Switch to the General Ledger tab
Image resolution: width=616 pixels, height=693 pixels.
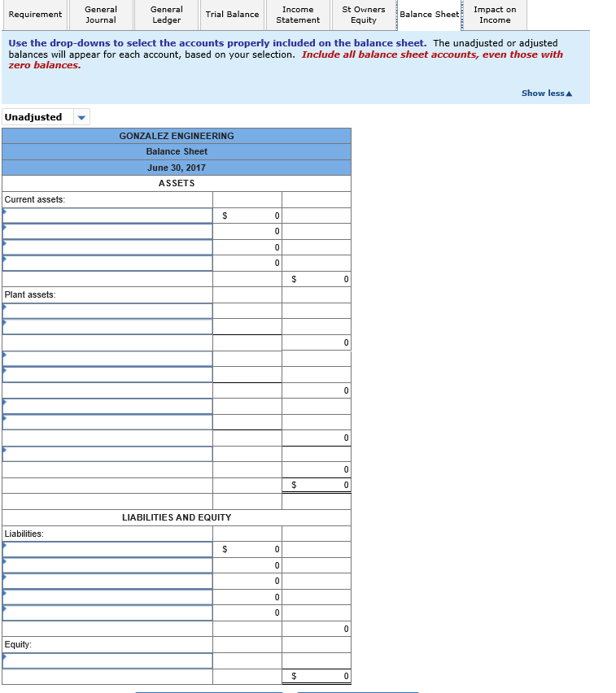(x=166, y=15)
